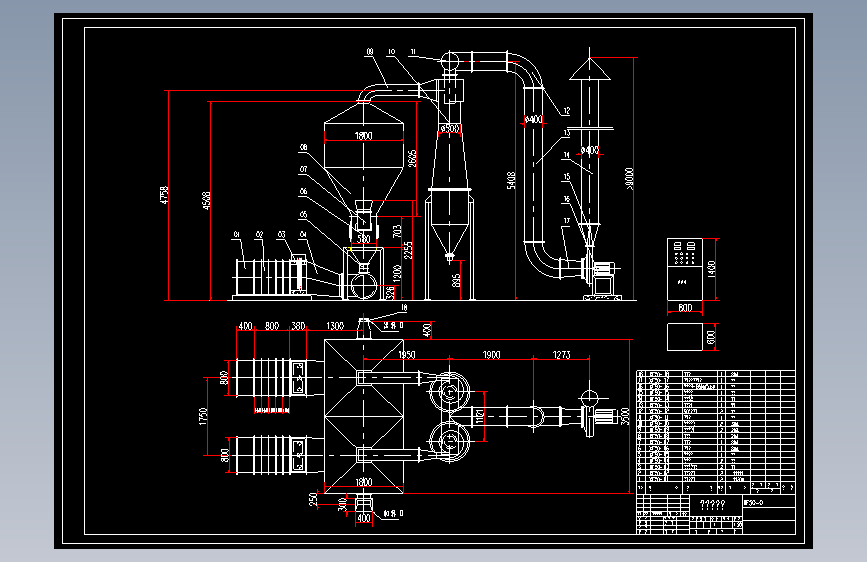Click part callout number 01

tap(237, 235)
